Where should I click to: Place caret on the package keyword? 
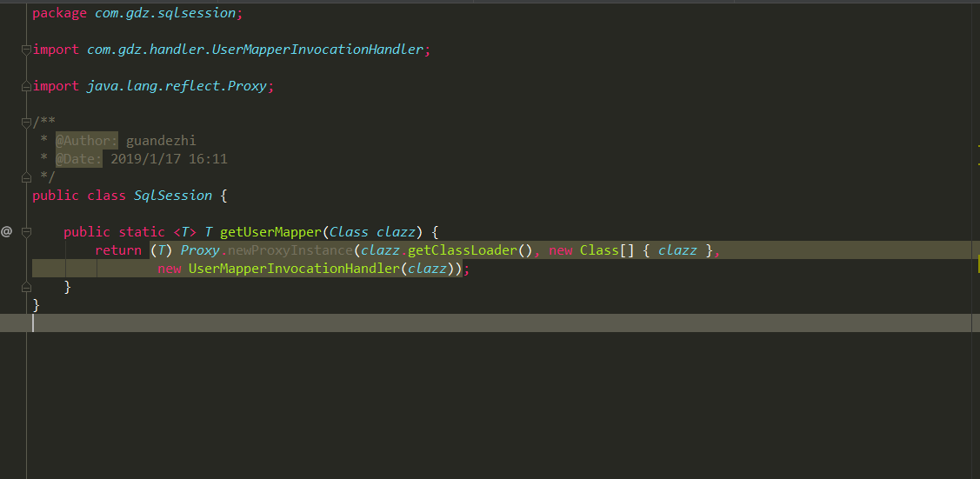point(59,13)
